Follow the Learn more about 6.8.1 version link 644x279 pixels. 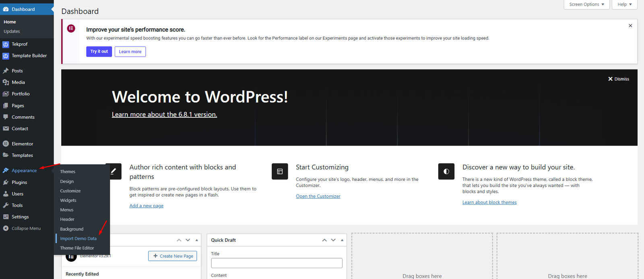click(164, 115)
